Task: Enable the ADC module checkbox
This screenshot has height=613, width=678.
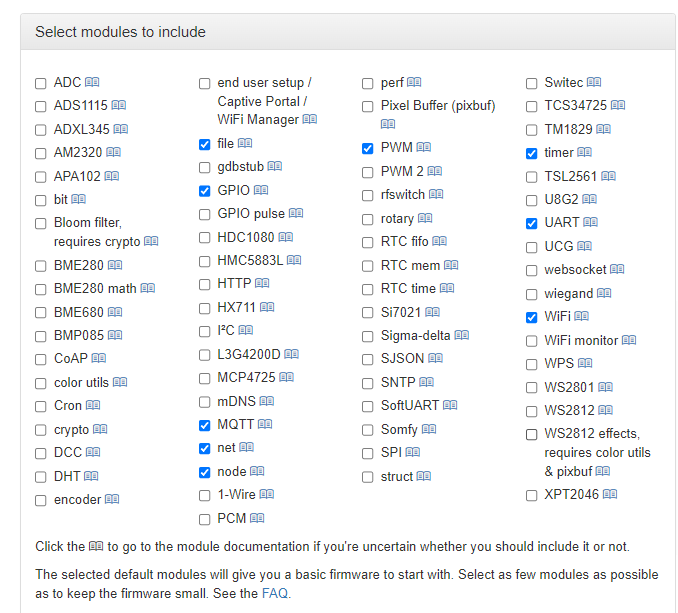Action: pos(41,83)
